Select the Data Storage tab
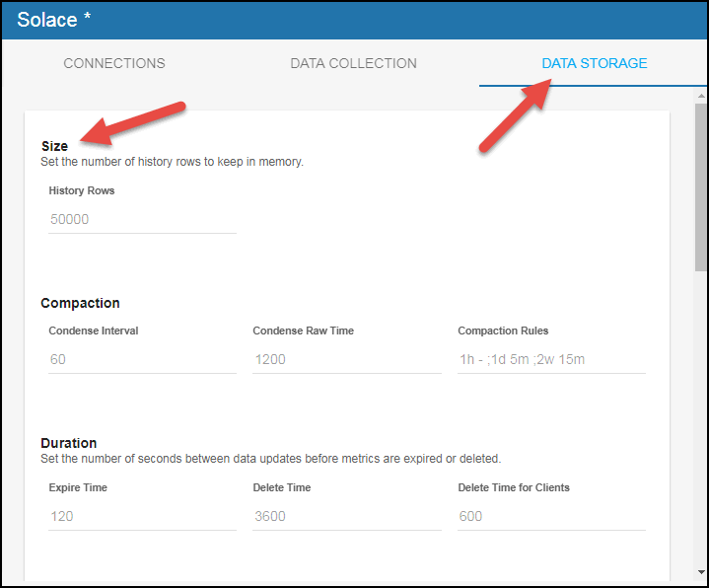 click(x=594, y=63)
